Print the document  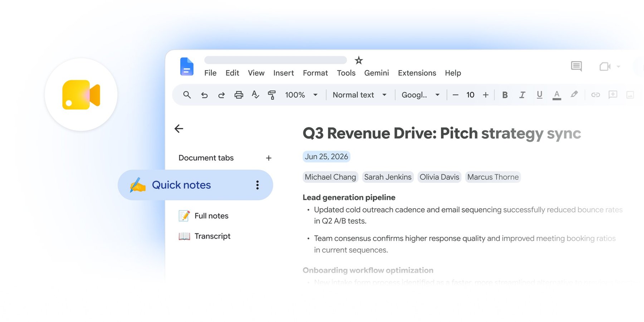(239, 95)
